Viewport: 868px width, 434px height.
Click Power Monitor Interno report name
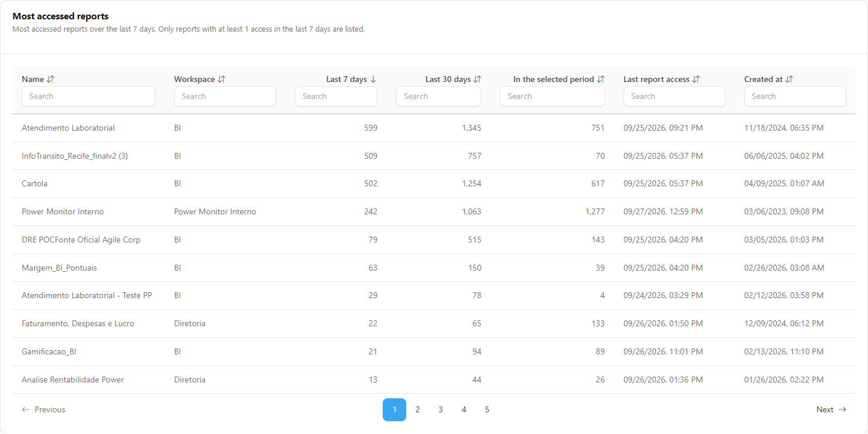coord(63,211)
